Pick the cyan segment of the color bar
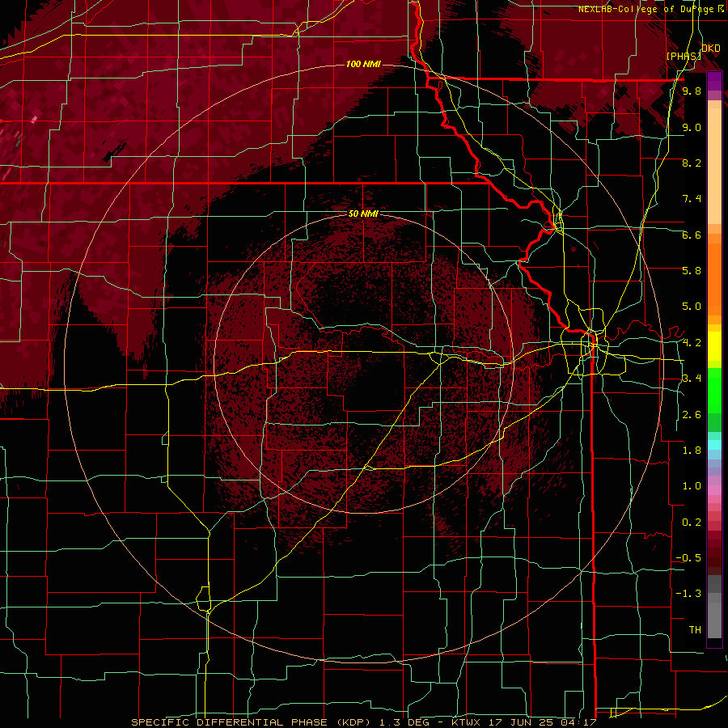 pyautogui.click(x=714, y=445)
